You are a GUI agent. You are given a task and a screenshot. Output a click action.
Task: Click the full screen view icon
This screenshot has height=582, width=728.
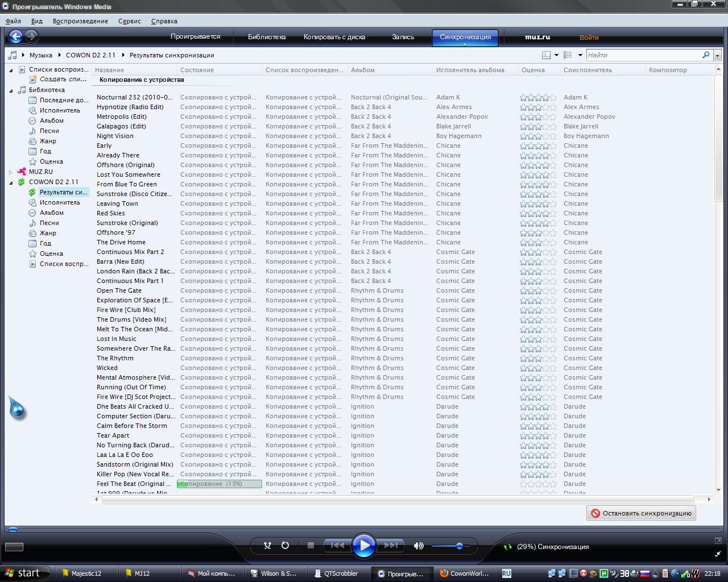pyautogui.click(x=718, y=541)
